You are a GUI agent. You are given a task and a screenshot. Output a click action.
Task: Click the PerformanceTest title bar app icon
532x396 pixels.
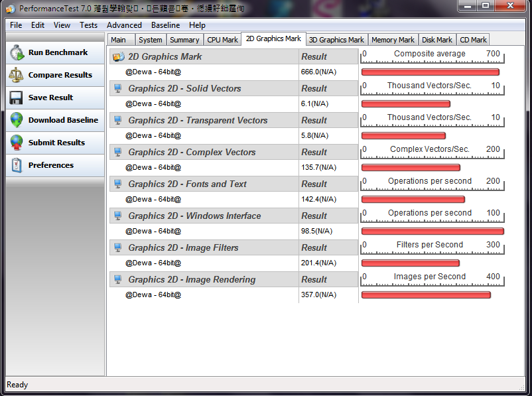(x=11, y=9)
